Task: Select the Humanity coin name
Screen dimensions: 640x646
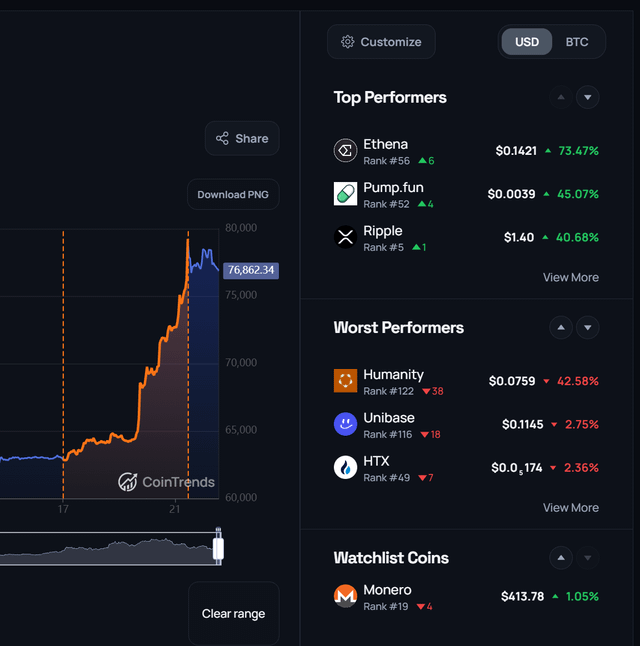Action: (x=393, y=374)
